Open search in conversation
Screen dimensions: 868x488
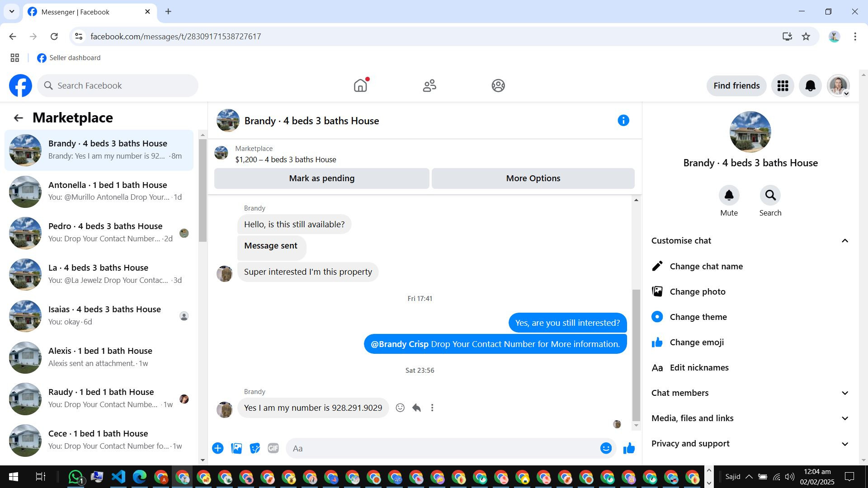point(770,196)
